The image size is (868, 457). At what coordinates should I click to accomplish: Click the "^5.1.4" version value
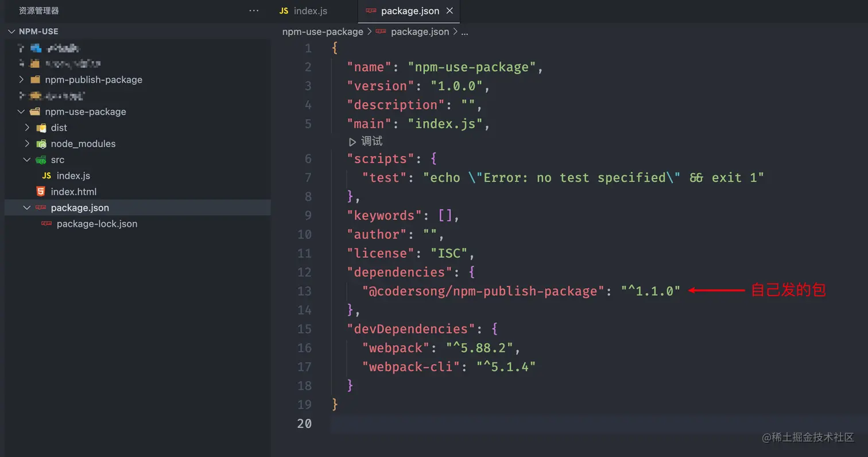(506, 367)
